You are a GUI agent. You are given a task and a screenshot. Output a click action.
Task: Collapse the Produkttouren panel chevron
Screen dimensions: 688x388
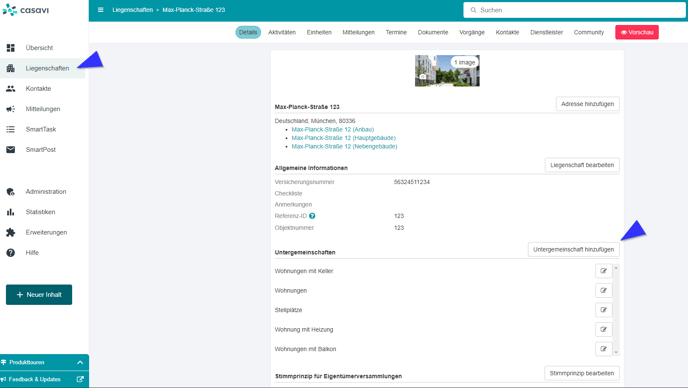[x=80, y=363]
